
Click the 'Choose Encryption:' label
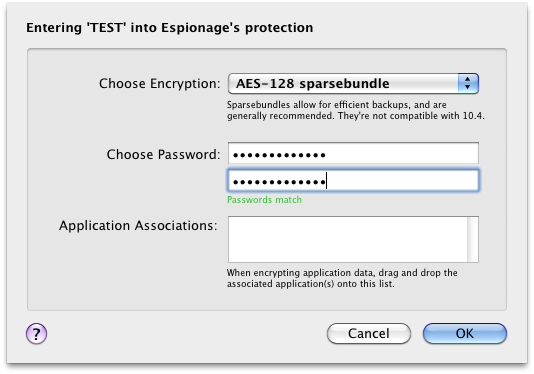(160, 83)
